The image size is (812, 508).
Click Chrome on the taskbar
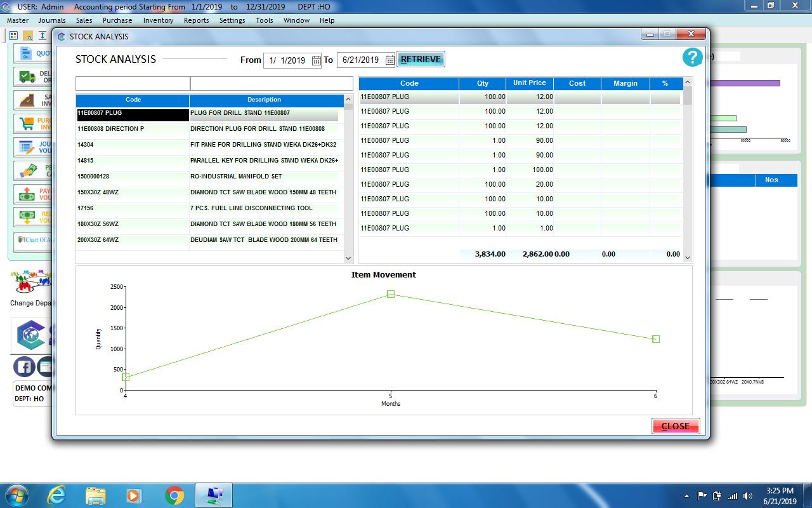pyautogui.click(x=174, y=494)
